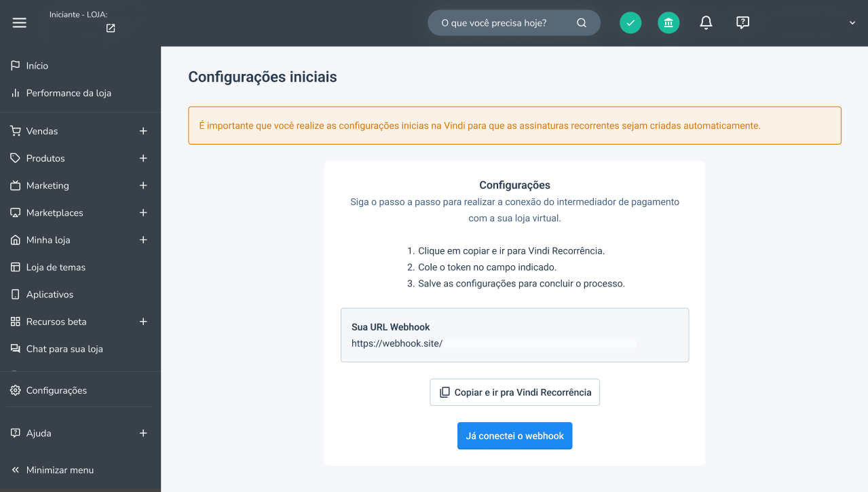Expand the Produtos submenu plus
This screenshot has width=868, height=492.
(143, 158)
